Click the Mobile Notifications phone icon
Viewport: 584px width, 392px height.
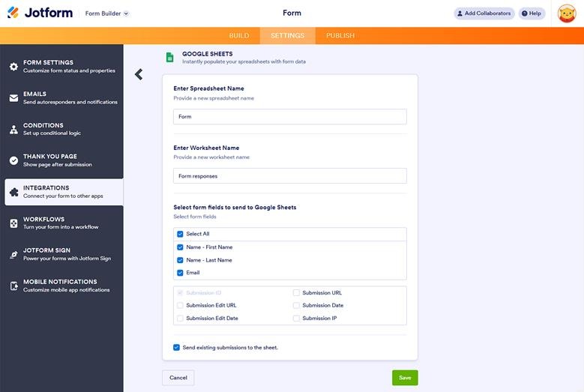[13, 286]
